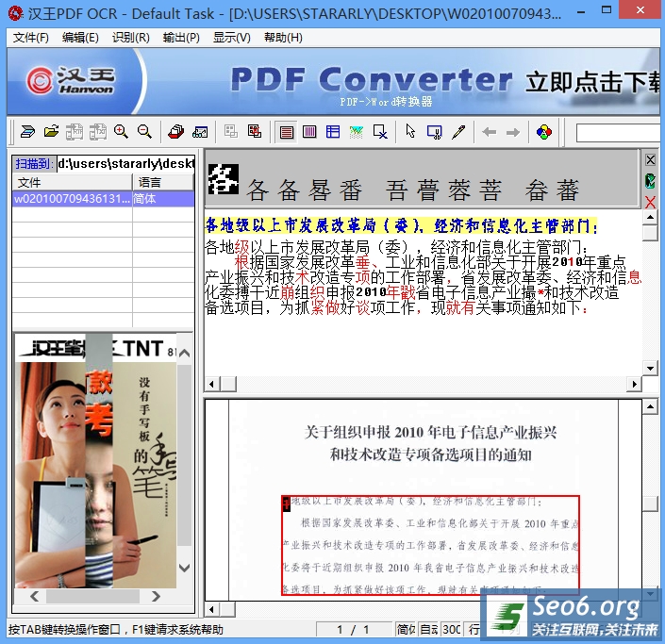This screenshot has width=665, height=644.
Task: Open the 显示(V) menu
Action: click(231, 38)
